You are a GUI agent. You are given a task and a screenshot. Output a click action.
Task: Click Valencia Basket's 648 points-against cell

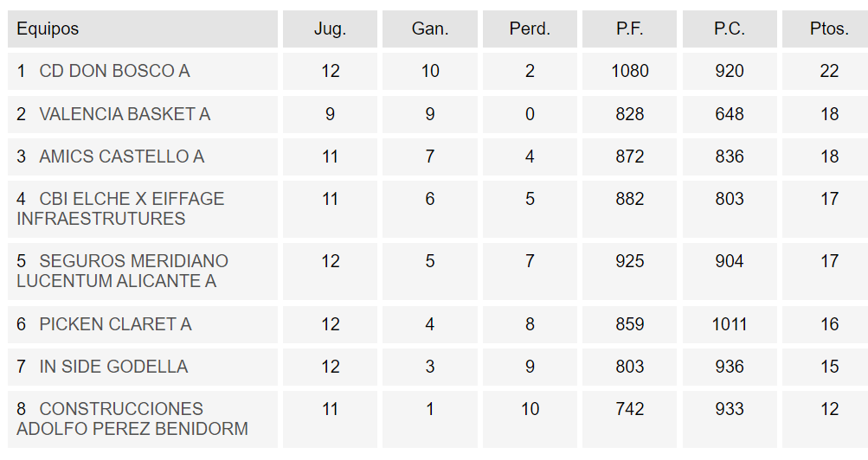(x=729, y=114)
